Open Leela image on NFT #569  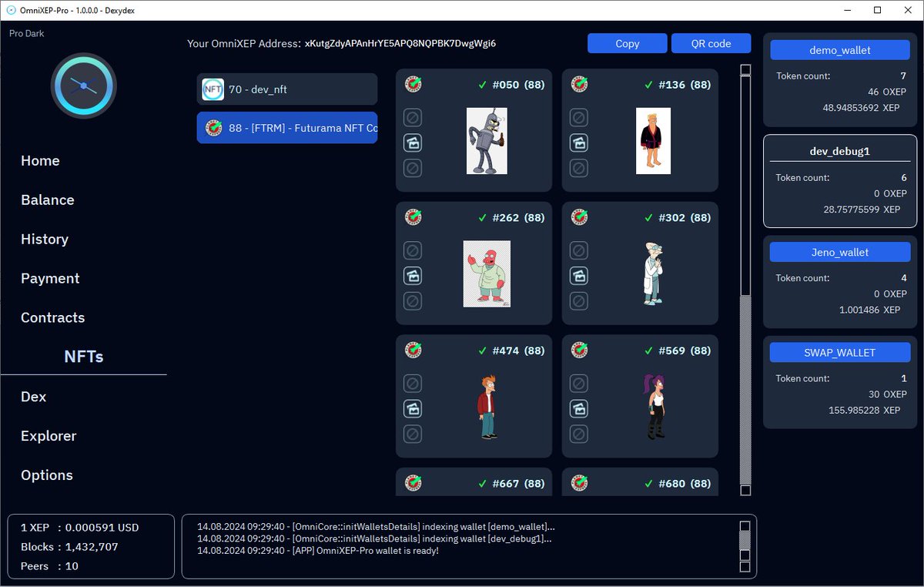[x=654, y=407]
